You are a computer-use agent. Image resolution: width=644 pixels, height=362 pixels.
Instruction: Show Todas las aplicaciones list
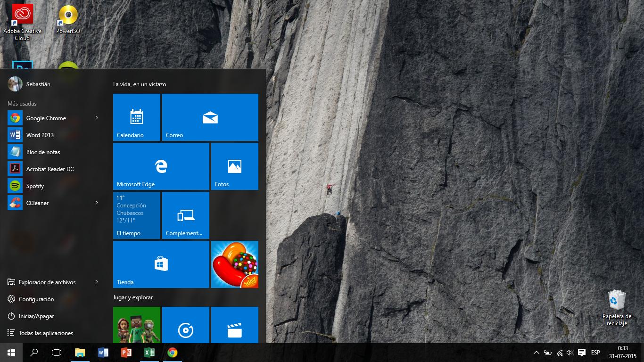tap(46, 333)
